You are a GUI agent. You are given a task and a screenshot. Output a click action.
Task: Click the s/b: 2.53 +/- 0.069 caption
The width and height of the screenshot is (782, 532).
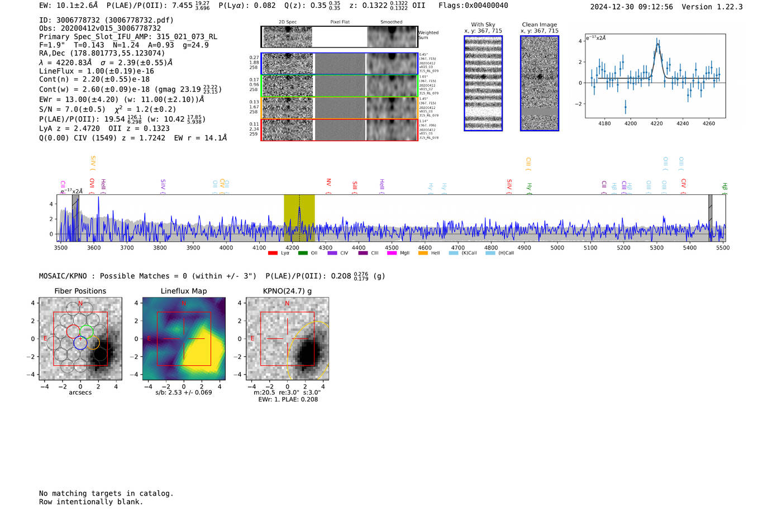(184, 392)
